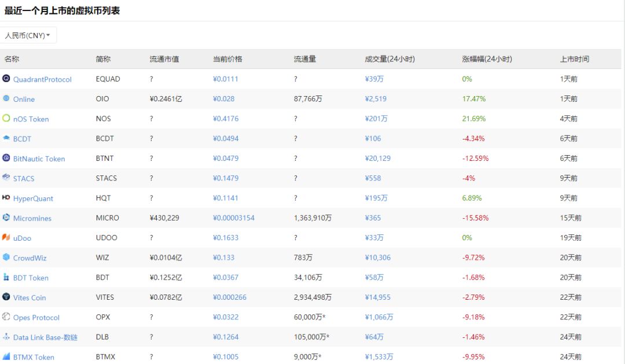Click the nOS Token green circle icon
Viewport: 625px width, 364px height.
pyautogui.click(x=6, y=118)
